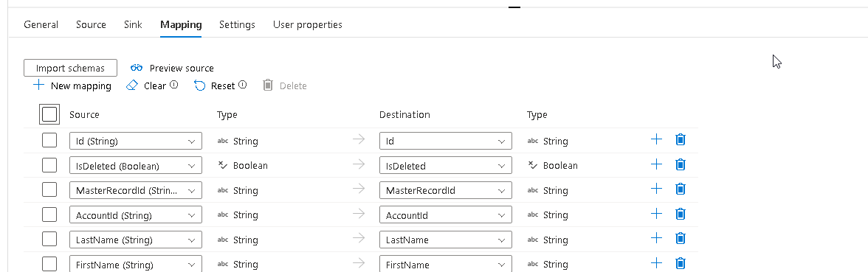Select the Mapping tab
The image size is (868, 272).
(x=181, y=24)
